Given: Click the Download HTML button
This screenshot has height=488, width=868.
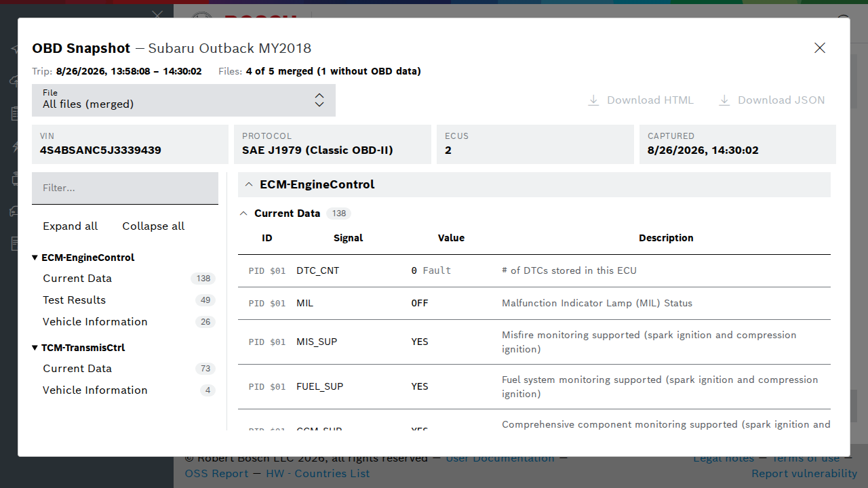Looking at the screenshot, I should pos(641,100).
